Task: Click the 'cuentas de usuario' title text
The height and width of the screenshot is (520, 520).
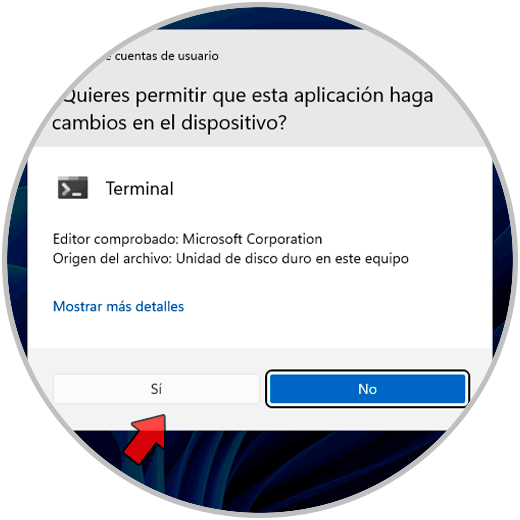Action: coord(166,56)
